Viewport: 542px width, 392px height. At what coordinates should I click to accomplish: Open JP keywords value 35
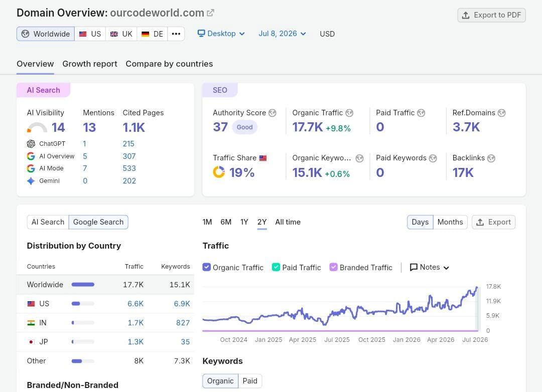pyautogui.click(x=185, y=341)
